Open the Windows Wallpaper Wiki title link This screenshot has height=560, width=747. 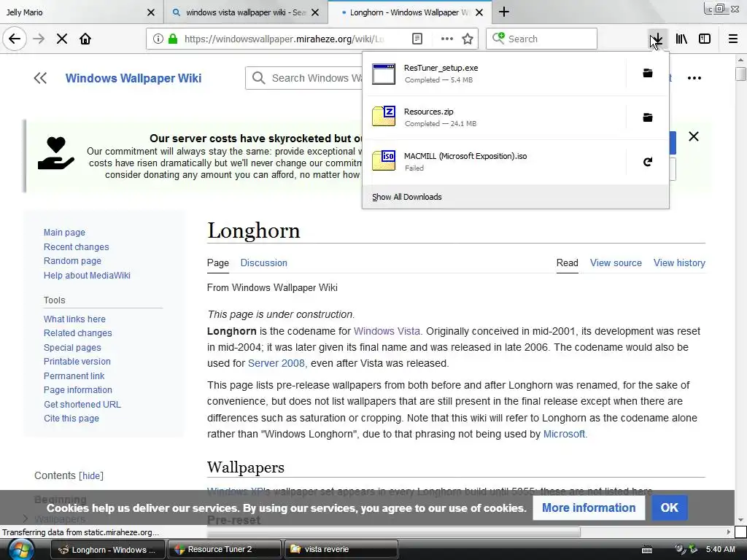pos(133,78)
